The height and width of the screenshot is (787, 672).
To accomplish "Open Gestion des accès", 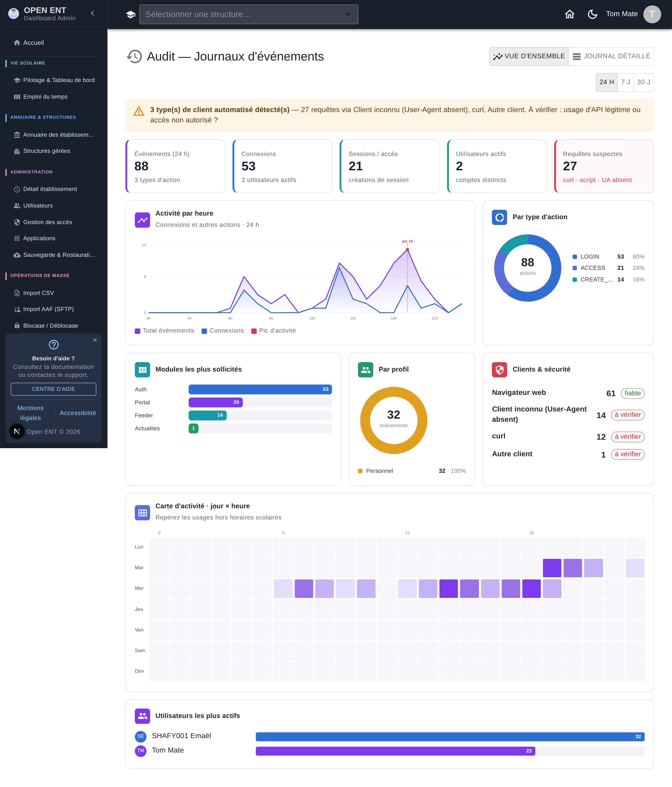I will pos(54,222).
